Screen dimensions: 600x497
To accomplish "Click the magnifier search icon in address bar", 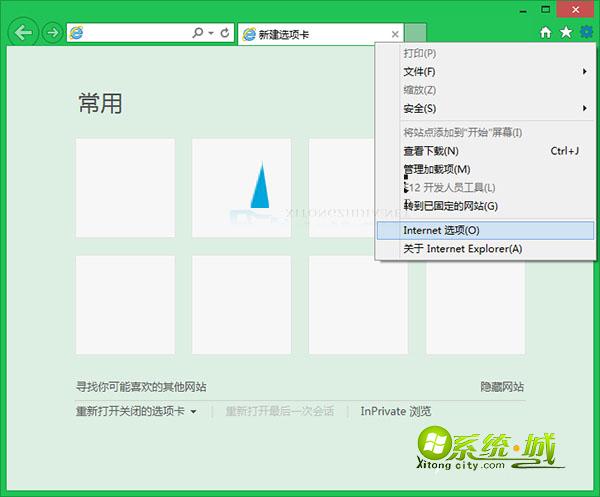I will (x=198, y=33).
